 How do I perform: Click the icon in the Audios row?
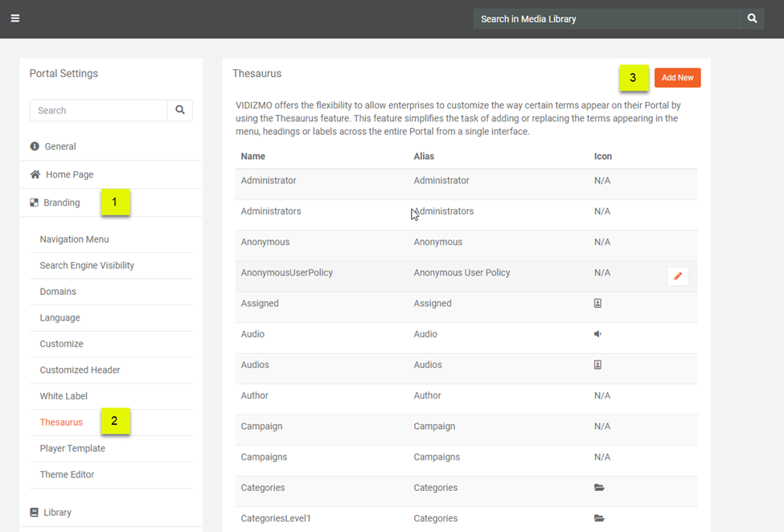point(597,365)
